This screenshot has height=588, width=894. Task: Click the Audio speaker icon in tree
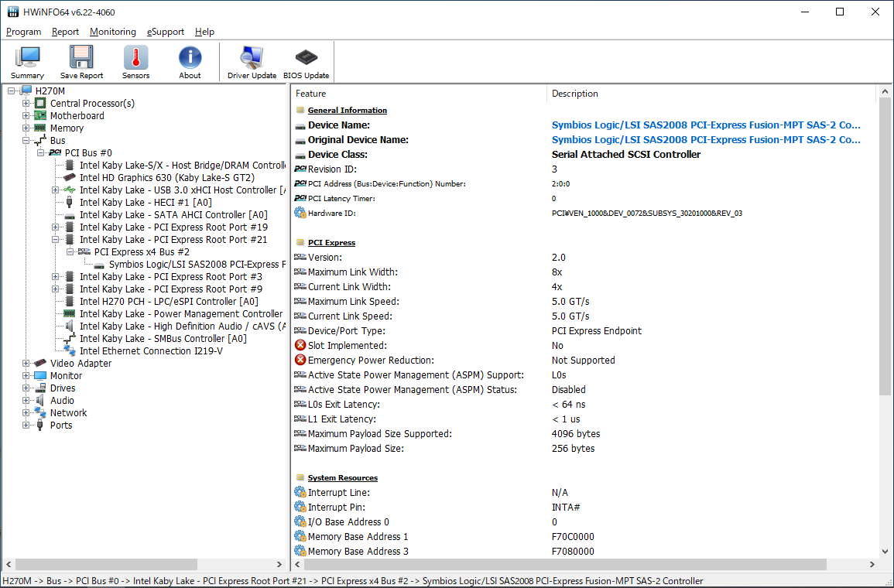click(x=40, y=401)
